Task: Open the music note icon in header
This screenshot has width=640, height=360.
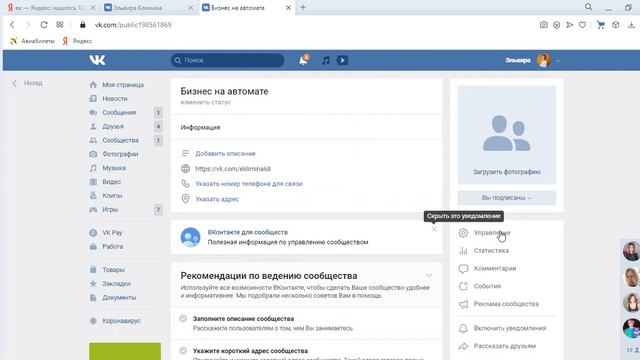Action: pos(325,60)
